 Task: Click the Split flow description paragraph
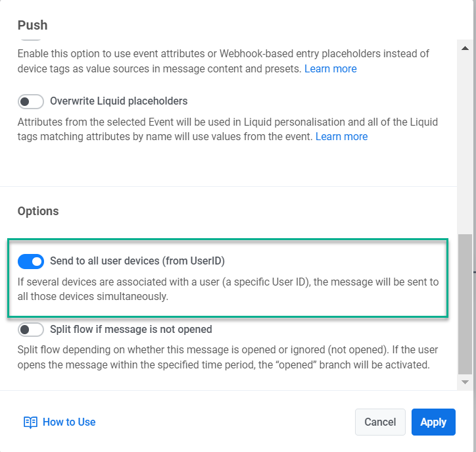pos(227,357)
